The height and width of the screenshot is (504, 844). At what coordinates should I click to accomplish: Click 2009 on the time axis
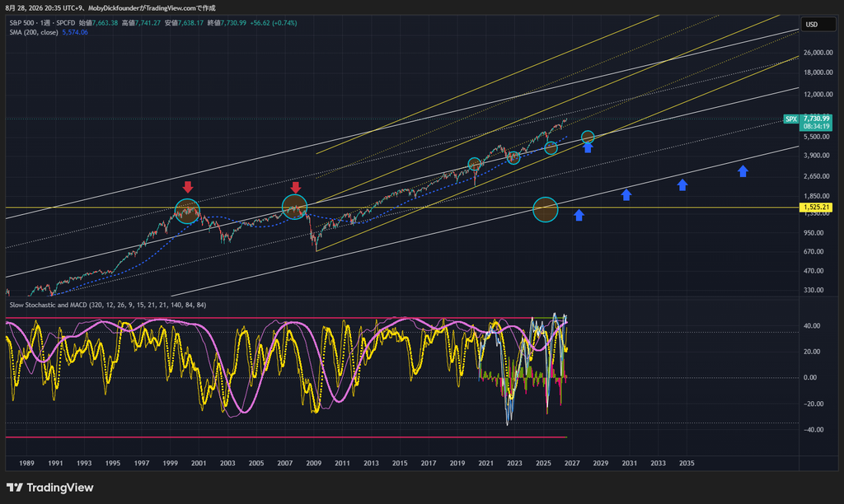click(314, 463)
